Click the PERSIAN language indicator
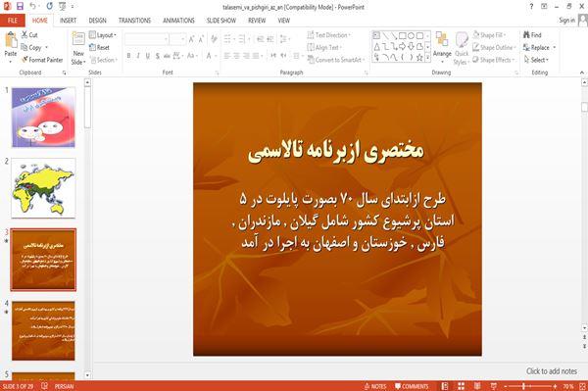Screen dimensions: 588x391 [x=64, y=386]
